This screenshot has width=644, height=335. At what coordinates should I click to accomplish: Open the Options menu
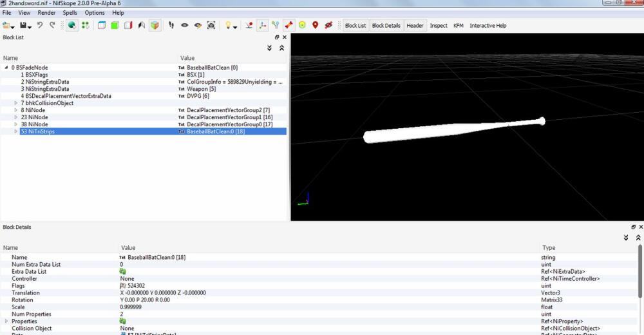(x=95, y=13)
